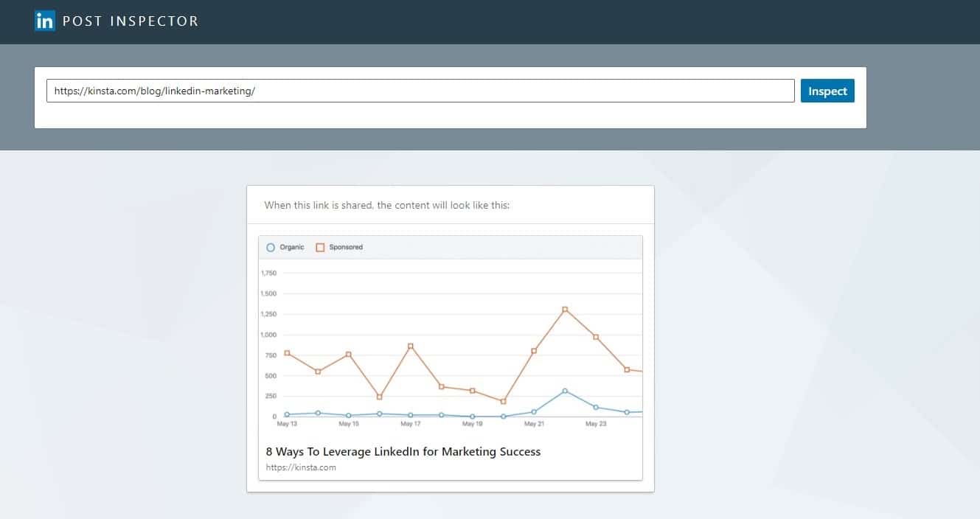Click the May 15 x-axis label
This screenshot has height=519, width=980.
click(x=349, y=425)
